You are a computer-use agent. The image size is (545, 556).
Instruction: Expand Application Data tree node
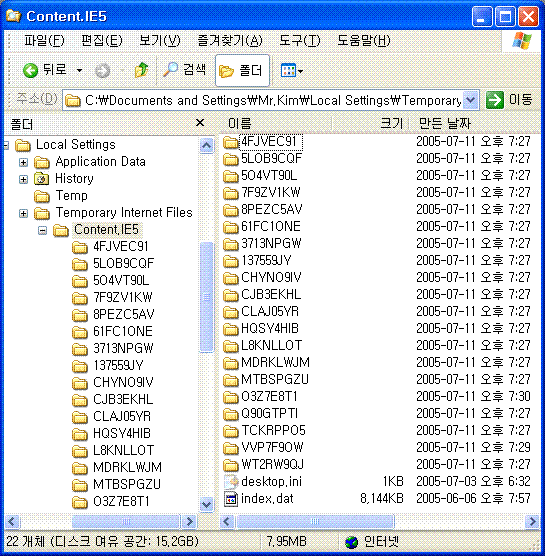(x=23, y=162)
